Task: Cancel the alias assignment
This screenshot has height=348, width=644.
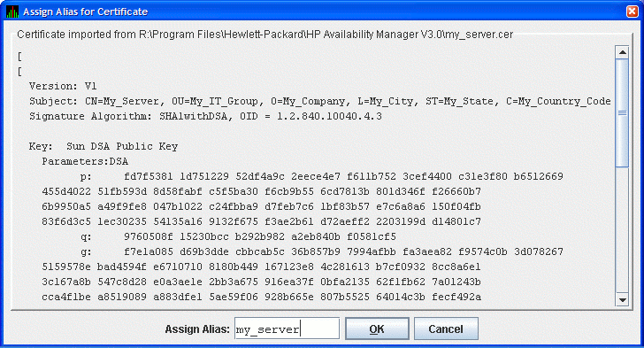Action: [446, 329]
